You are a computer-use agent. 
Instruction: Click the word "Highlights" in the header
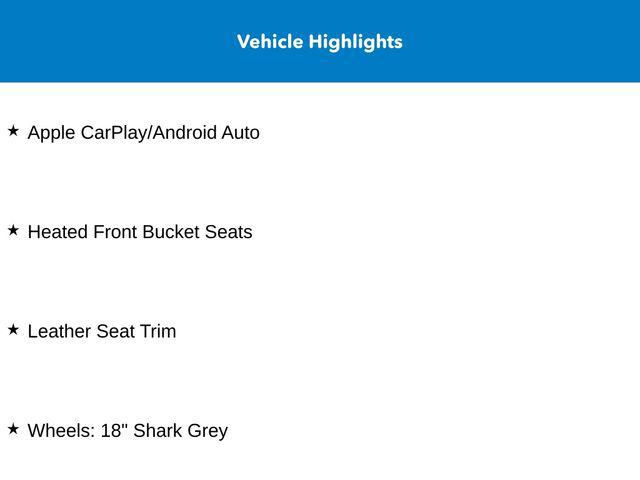[356, 42]
